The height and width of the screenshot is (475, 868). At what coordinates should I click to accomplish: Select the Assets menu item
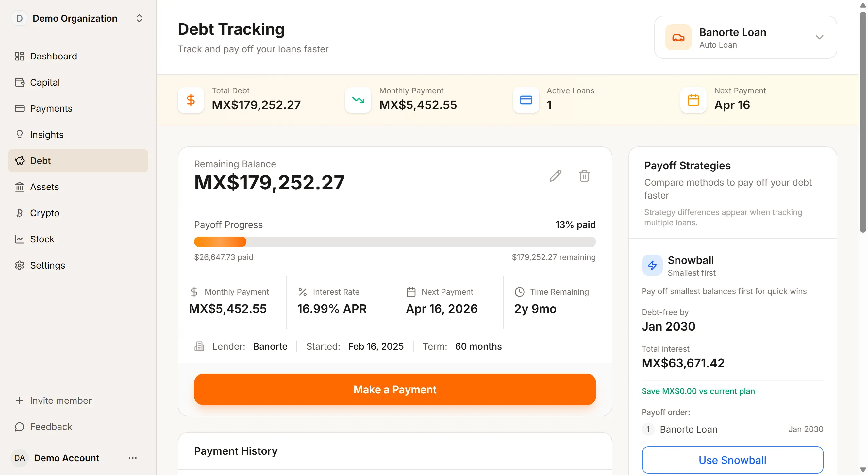[78, 187]
